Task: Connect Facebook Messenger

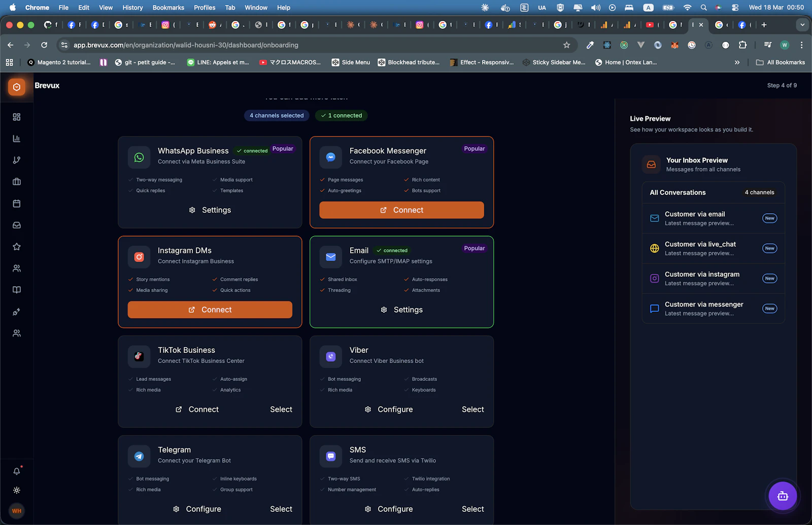Action: click(x=401, y=210)
